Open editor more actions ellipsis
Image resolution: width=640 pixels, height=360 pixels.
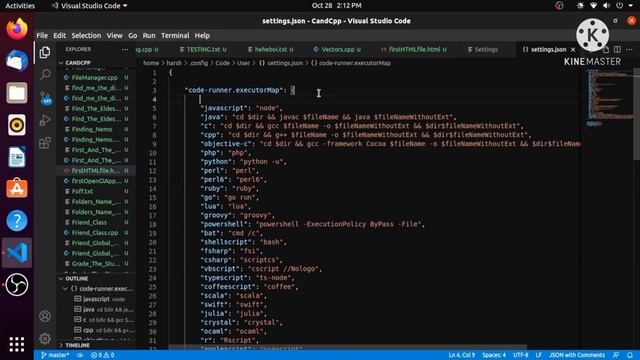[629, 49]
